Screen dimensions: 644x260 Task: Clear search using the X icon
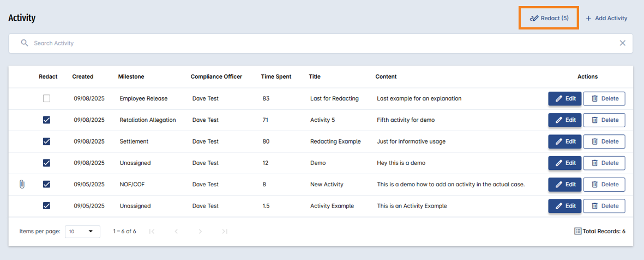pyautogui.click(x=623, y=43)
